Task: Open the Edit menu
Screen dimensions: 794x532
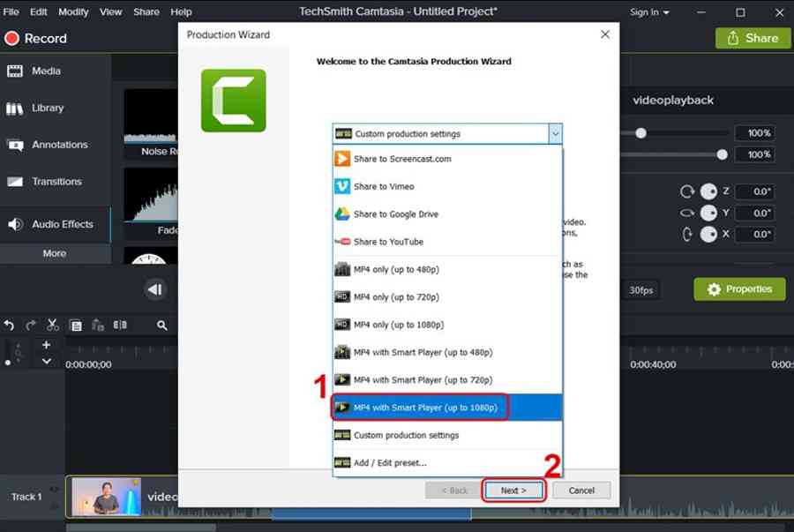Action: pos(38,11)
